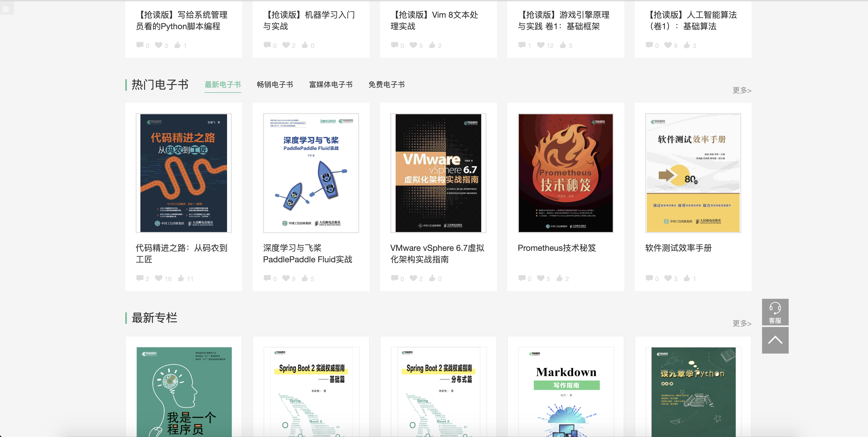The image size is (868, 437).
Task: Click thumbs-up icon under Vim 8文本处理实战
Action: 432,45
